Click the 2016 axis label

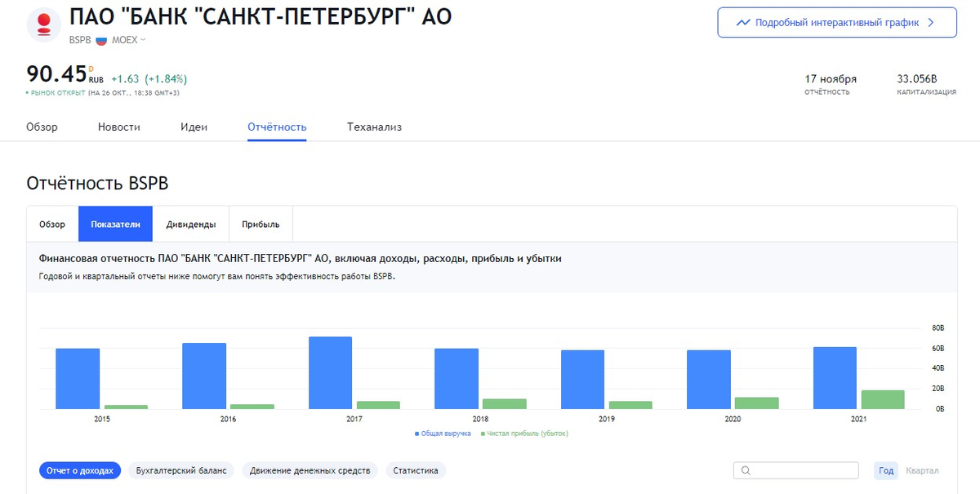click(x=228, y=419)
